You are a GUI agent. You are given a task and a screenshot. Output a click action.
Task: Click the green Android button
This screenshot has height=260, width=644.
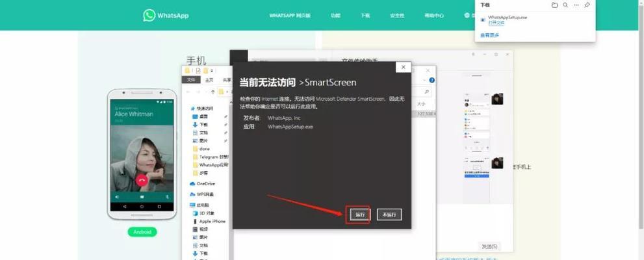click(x=142, y=232)
